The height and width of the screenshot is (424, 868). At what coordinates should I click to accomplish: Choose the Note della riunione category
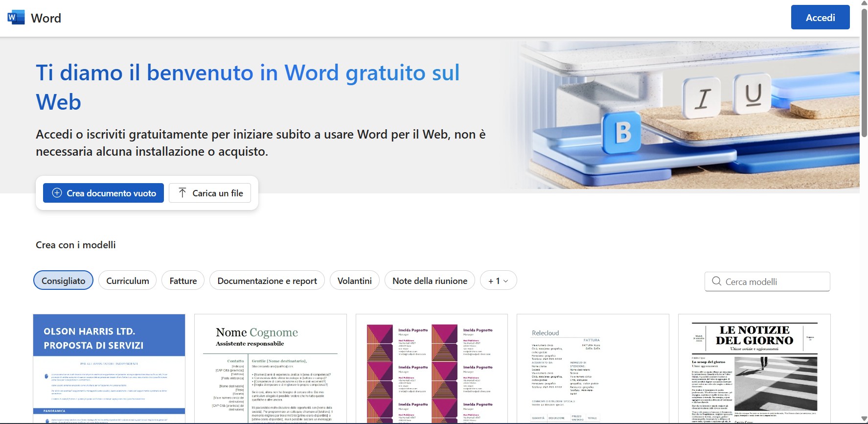430,281
